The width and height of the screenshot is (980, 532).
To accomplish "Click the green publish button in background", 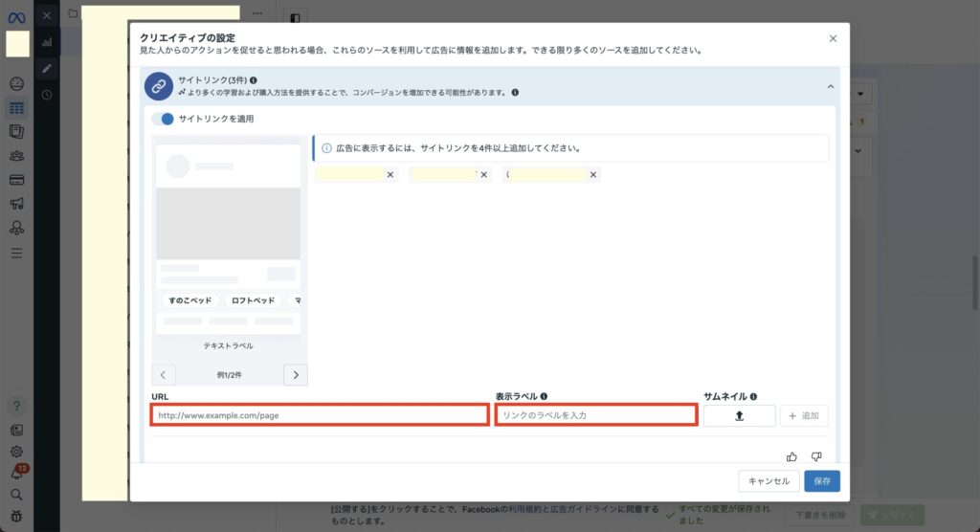I will click(893, 515).
